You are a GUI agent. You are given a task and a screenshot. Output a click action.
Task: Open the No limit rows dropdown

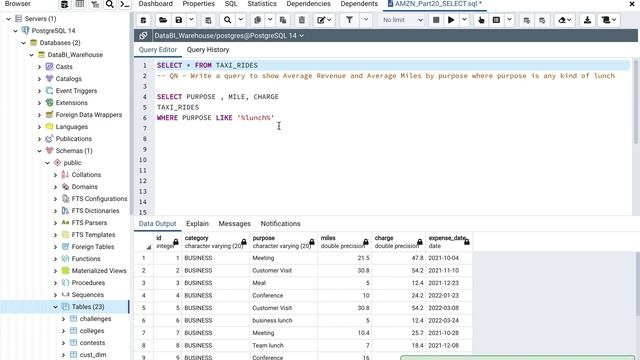(x=402, y=20)
